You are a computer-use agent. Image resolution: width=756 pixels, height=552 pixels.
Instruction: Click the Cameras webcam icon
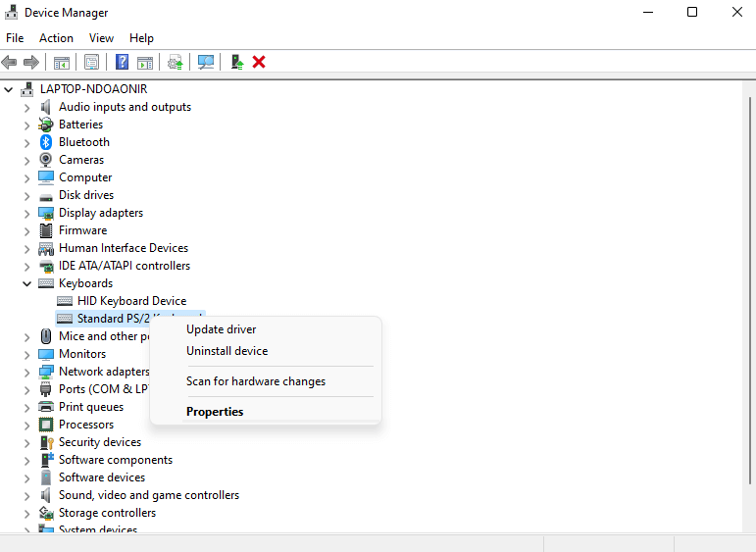(x=46, y=160)
